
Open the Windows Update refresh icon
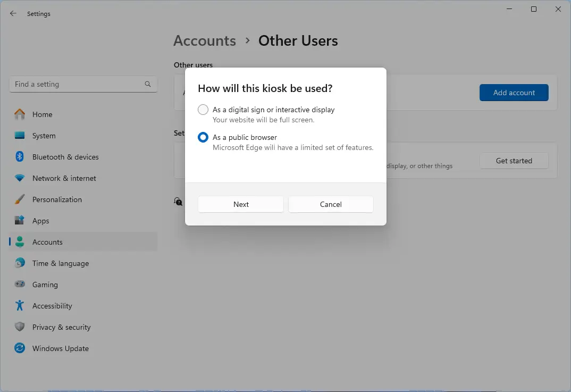(x=20, y=348)
